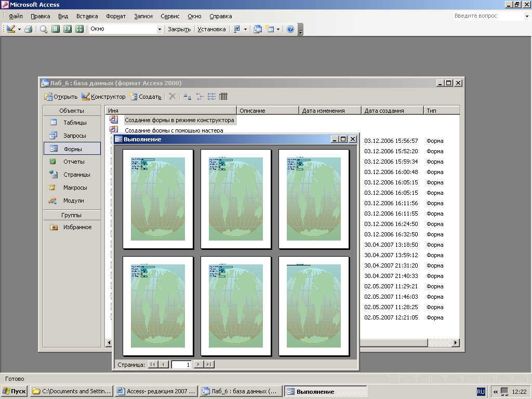Viewport: 532px width, 399px height.
Task: Go to next page in preview navigator
Action: [x=198, y=365]
